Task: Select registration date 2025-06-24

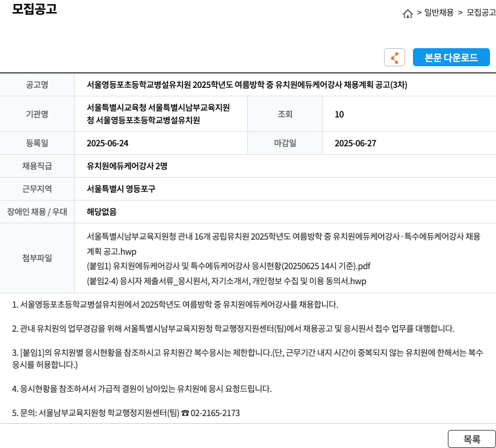Action: click(108, 143)
